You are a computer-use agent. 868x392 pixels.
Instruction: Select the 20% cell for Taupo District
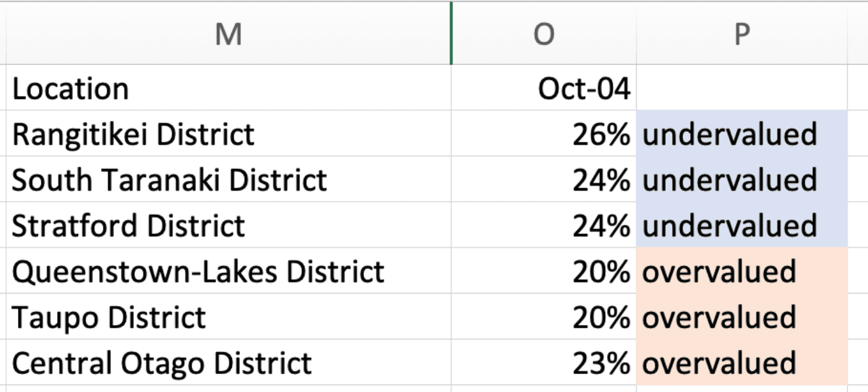coord(544,318)
